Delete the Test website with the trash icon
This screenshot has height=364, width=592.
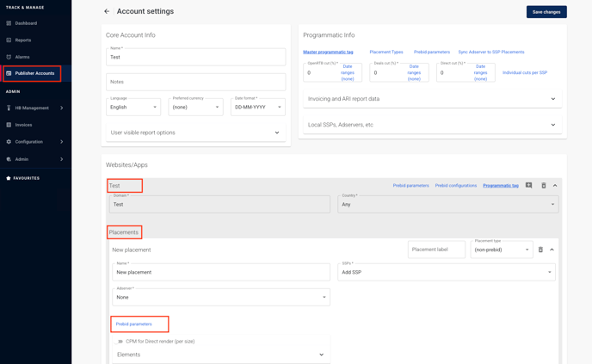point(544,185)
